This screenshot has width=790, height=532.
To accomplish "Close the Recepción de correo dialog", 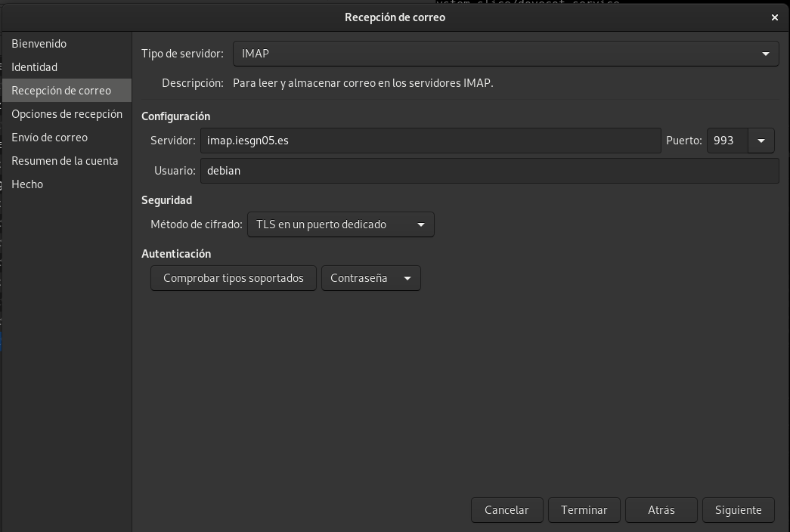I will 774,17.
